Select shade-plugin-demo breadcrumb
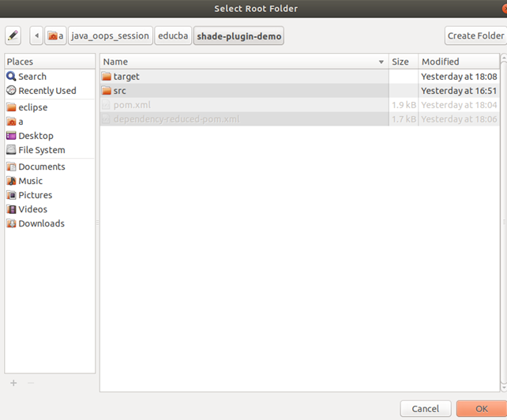This screenshot has height=420, width=507. [238, 36]
